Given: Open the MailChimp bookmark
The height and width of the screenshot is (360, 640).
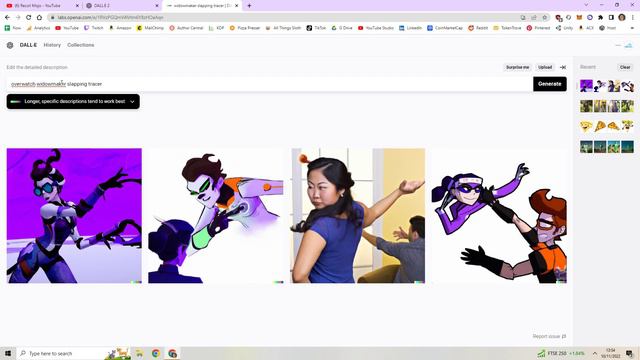Looking at the screenshot, I should pos(150,28).
